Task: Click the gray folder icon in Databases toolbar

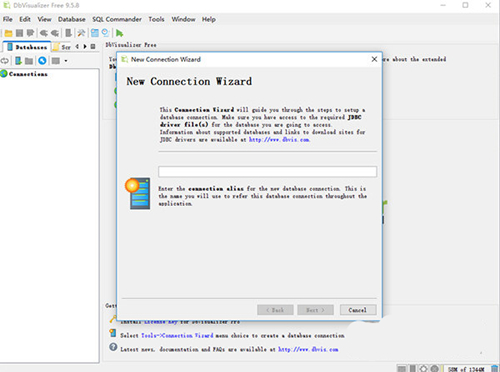Action: tap(29, 61)
